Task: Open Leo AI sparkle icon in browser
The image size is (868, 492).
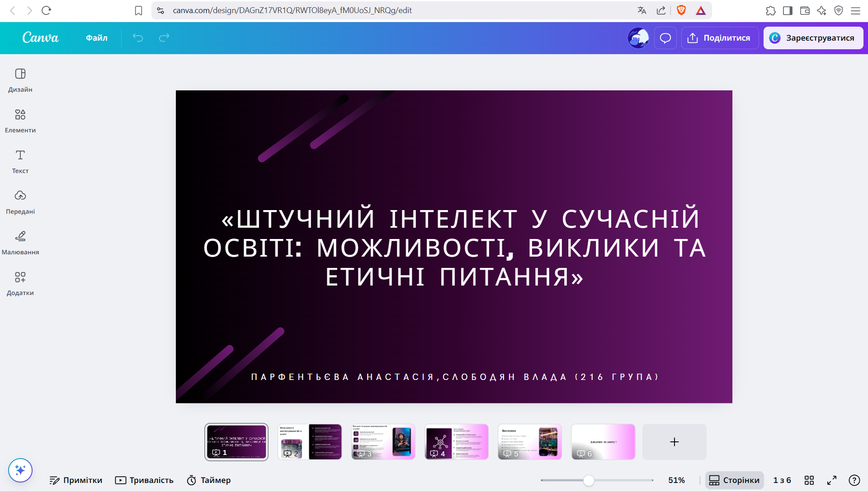Action: coord(821,10)
